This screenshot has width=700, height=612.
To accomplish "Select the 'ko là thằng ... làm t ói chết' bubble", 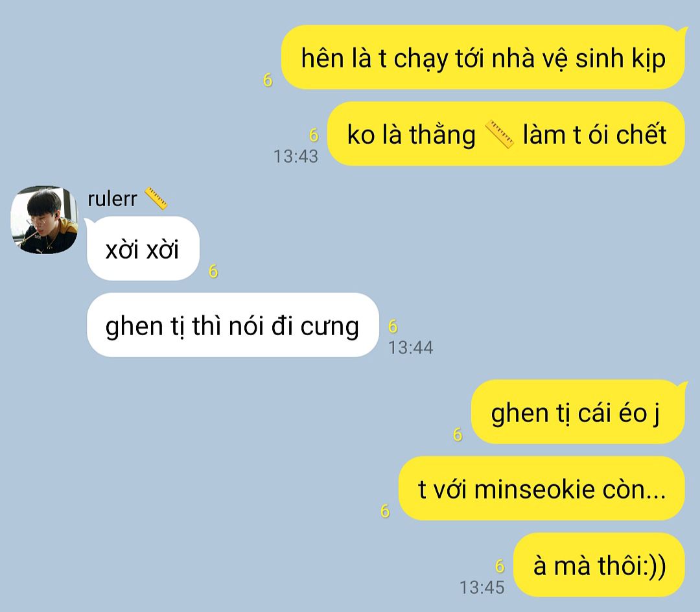I will (506, 134).
